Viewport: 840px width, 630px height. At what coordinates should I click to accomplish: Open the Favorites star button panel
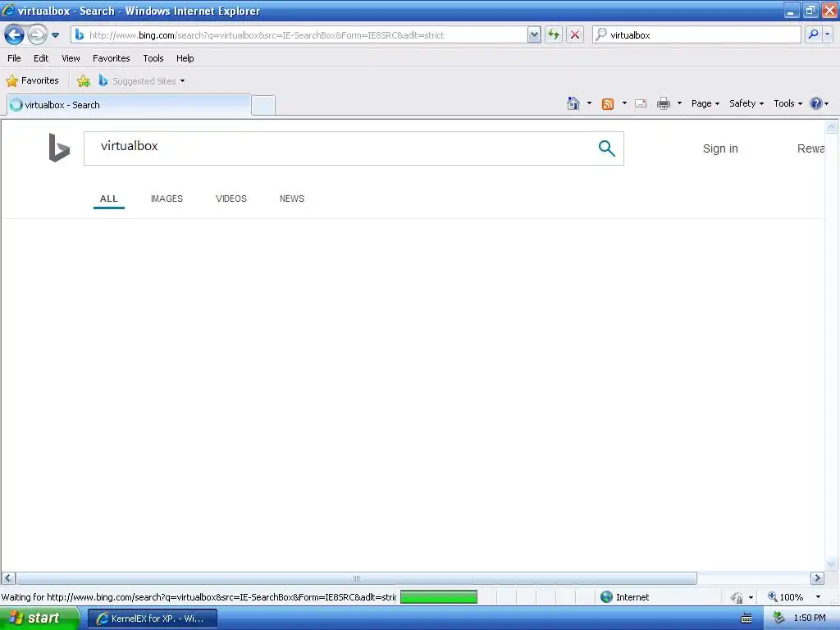coord(32,81)
